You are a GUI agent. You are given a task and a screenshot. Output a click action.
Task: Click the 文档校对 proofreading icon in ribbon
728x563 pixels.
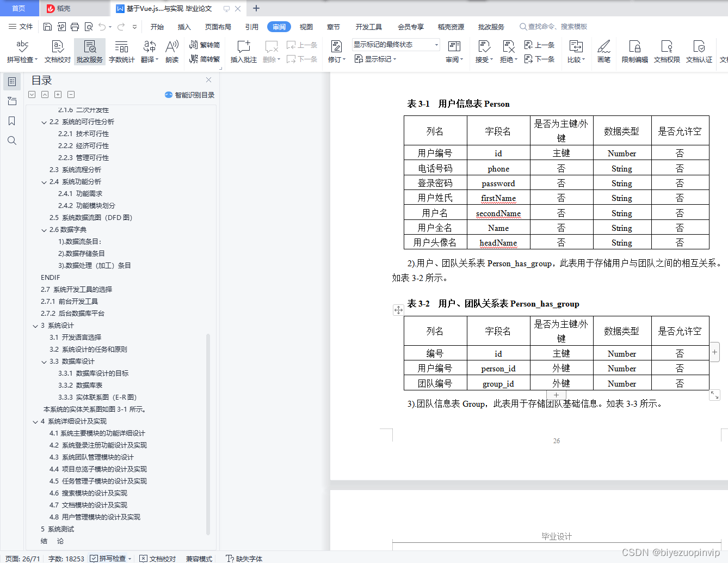coord(58,52)
